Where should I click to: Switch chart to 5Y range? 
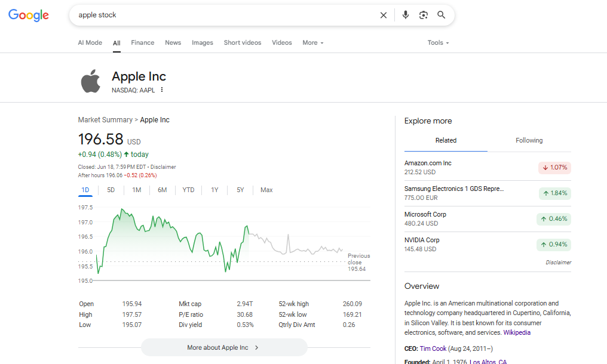(x=240, y=190)
